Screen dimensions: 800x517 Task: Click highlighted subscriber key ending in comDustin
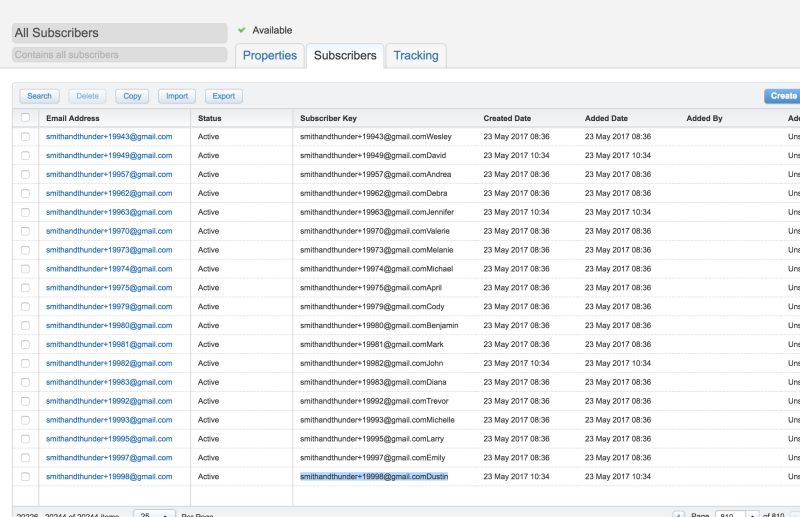374,477
